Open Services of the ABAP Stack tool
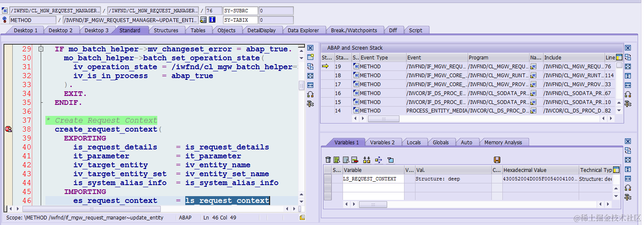The image size is (644, 225). 628,94
